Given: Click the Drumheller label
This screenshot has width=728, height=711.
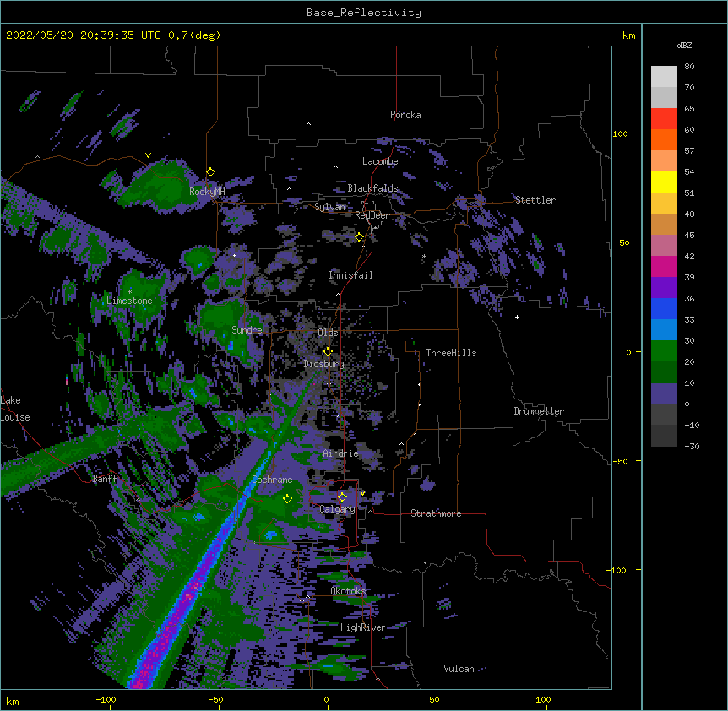Looking at the screenshot, I should (x=539, y=411).
